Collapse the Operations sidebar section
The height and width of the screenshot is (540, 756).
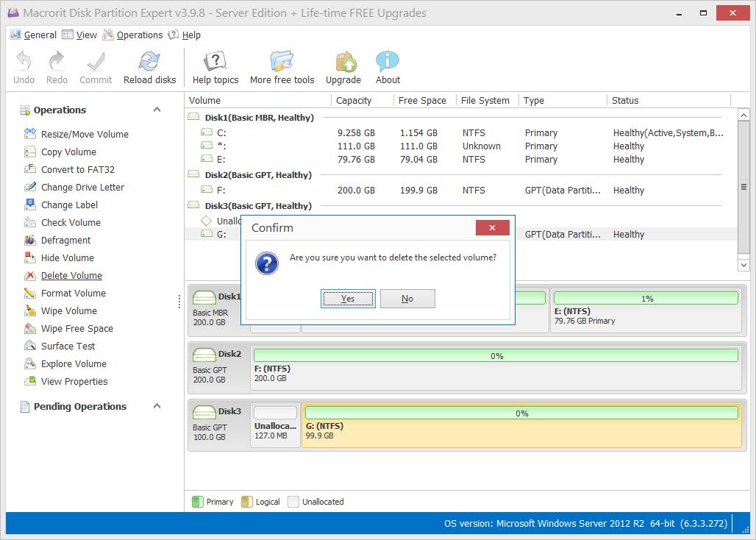[x=156, y=109]
